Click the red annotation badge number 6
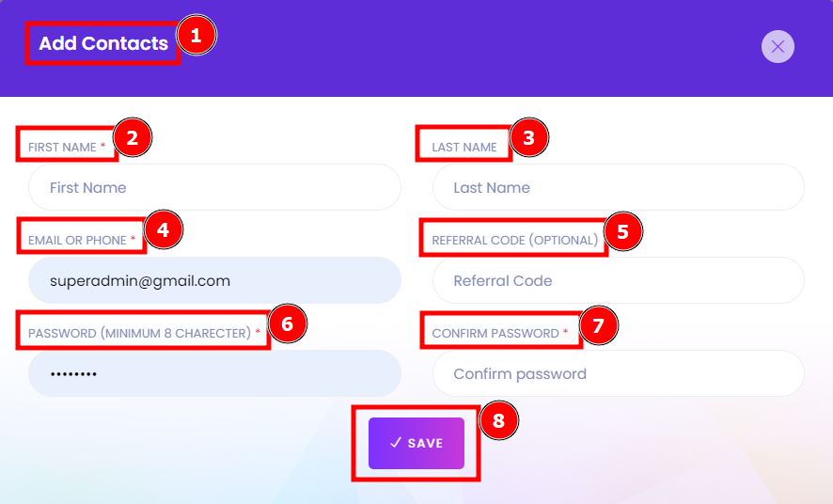The height and width of the screenshot is (504, 833). coord(288,324)
